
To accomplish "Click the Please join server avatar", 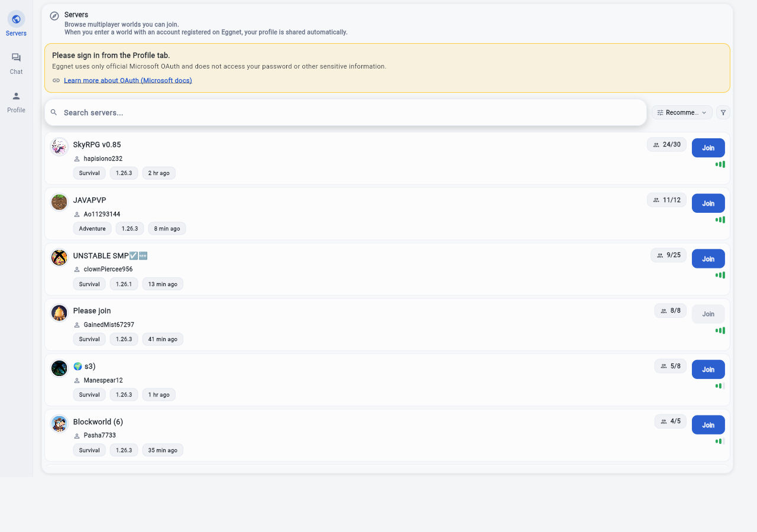I will coord(59,313).
